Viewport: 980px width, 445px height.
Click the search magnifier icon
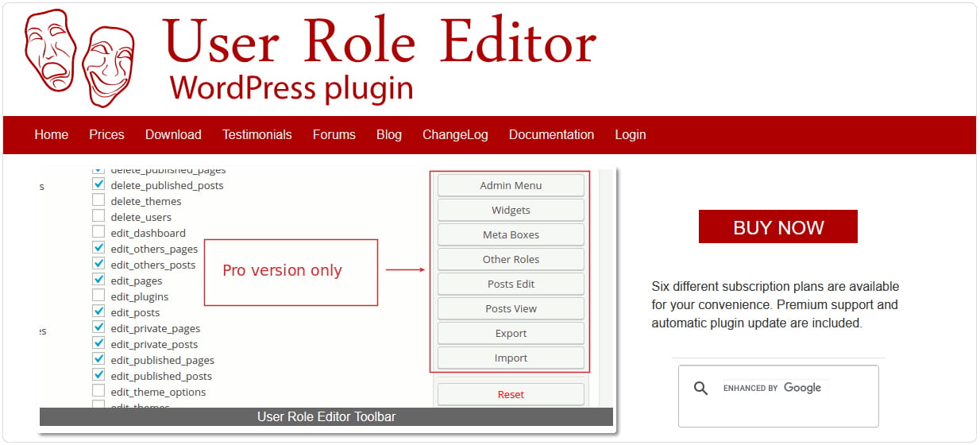click(x=700, y=388)
